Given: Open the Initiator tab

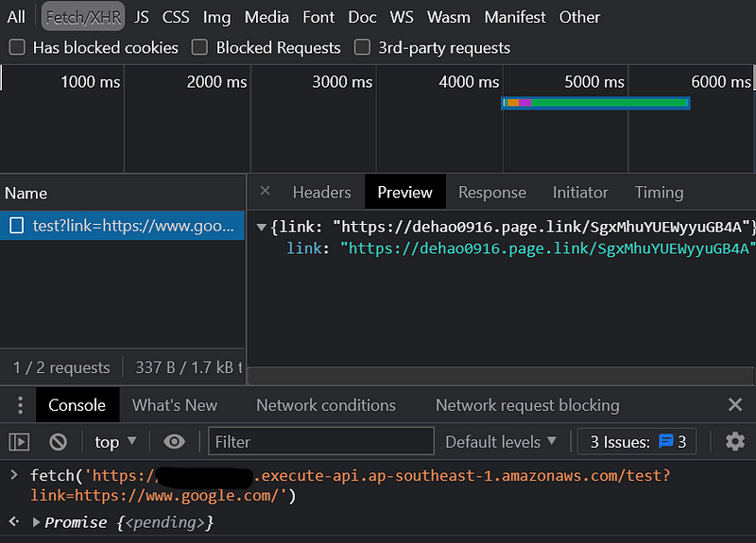Looking at the screenshot, I should [x=580, y=193].
